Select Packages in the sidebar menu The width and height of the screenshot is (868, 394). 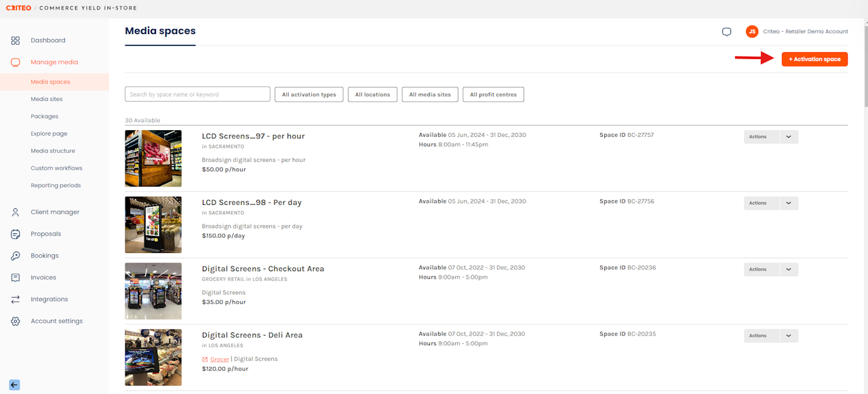tap(45, 117)
